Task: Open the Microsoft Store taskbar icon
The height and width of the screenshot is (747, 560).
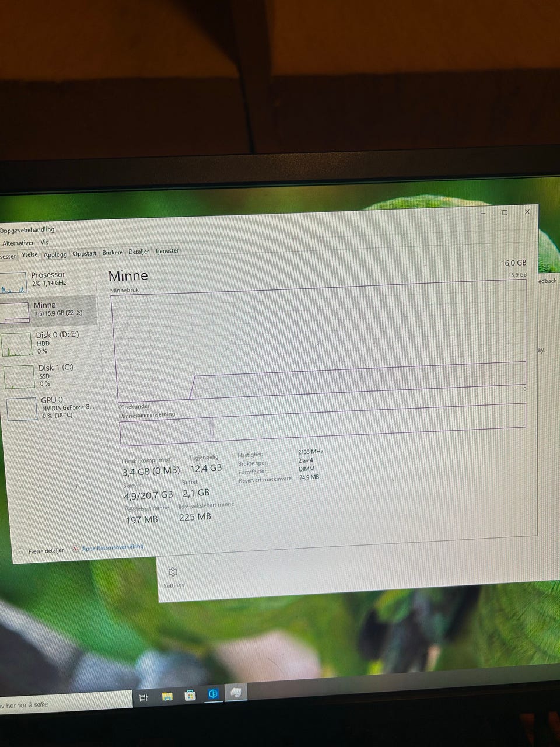Action: click(190, 695)
